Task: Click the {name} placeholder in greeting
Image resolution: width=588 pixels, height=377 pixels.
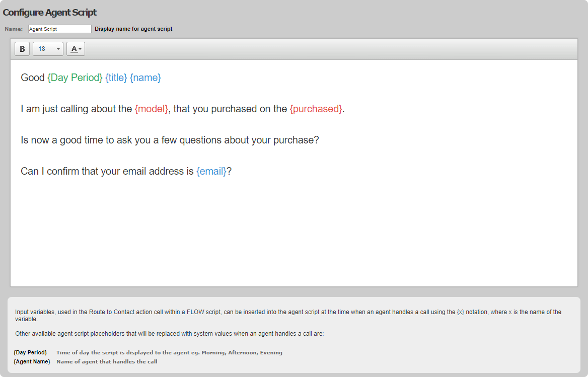Action: 145,78
